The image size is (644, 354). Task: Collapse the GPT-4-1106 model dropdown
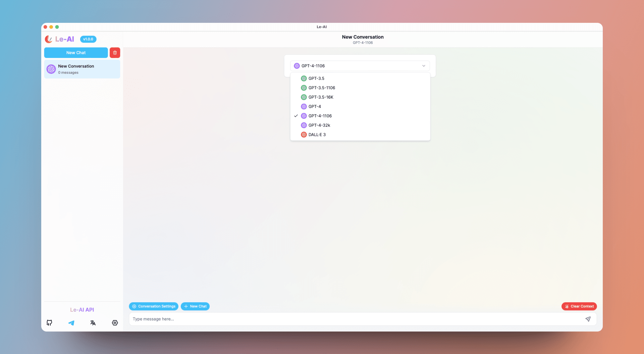pyautogui.click(x=360, y=66)
